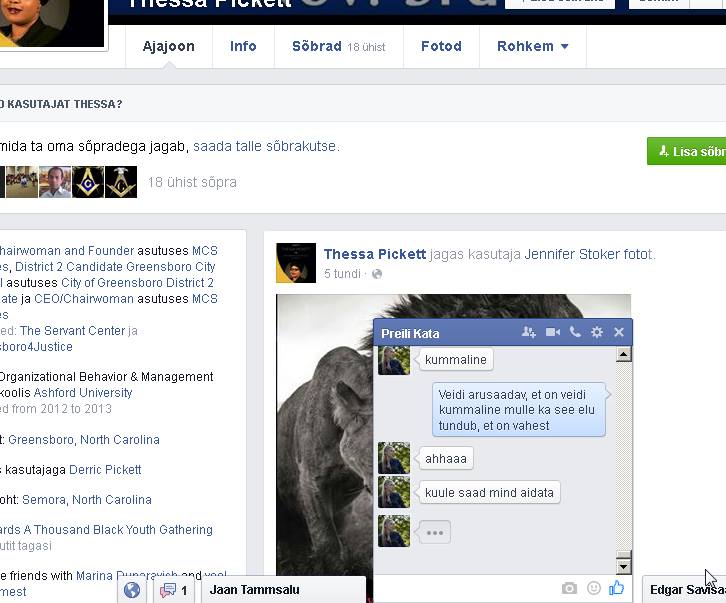Add friends to Preili Kata chat

(x=528, y=332)
